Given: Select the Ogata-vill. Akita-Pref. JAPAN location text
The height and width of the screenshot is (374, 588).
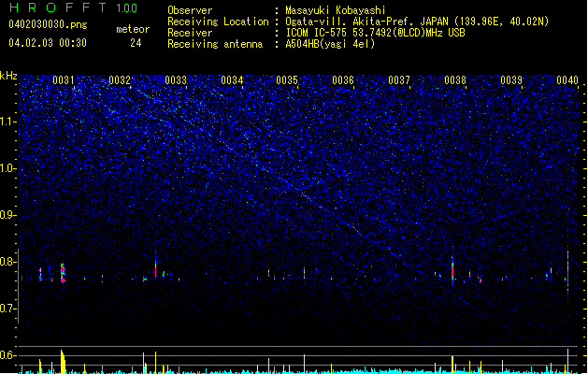Looking at the screenshot, I should [x=417, y=22].
